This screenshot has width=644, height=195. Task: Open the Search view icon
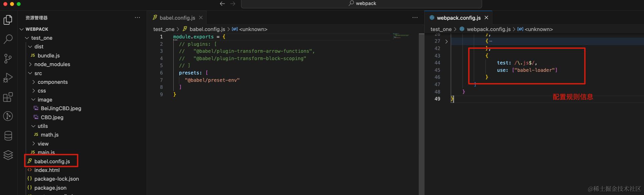pyautogui.click(x=8, y=39)
